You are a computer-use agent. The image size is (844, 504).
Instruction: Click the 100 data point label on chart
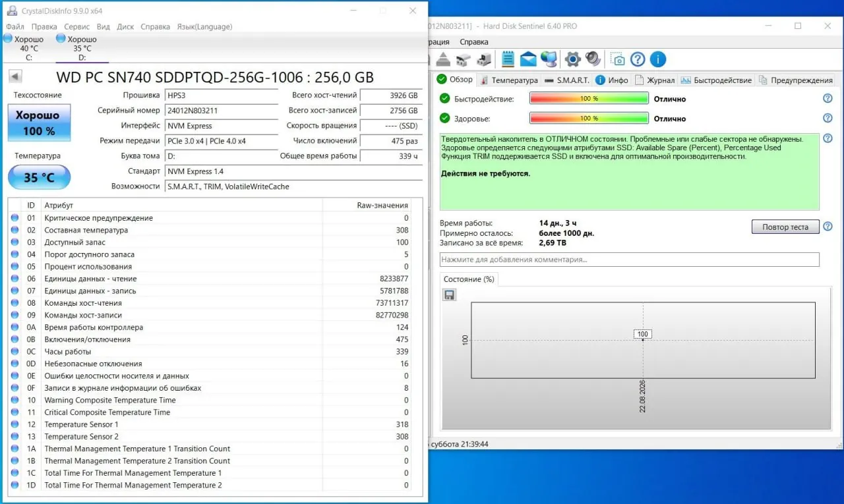643,334
